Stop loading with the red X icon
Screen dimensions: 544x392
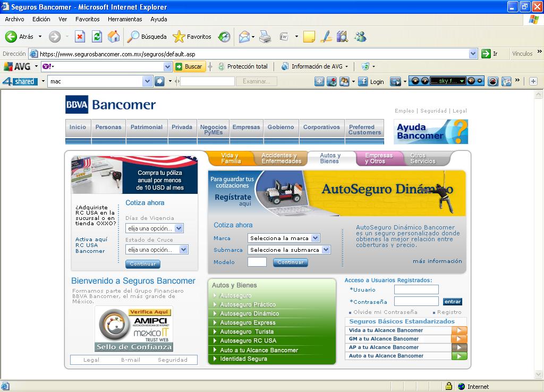coord(80,37)
